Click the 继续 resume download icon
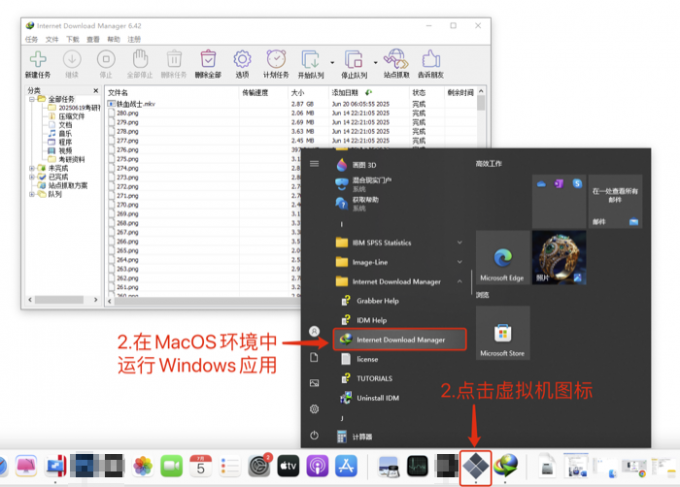This screenshot has height=487, width=680. tap(72, 59)
